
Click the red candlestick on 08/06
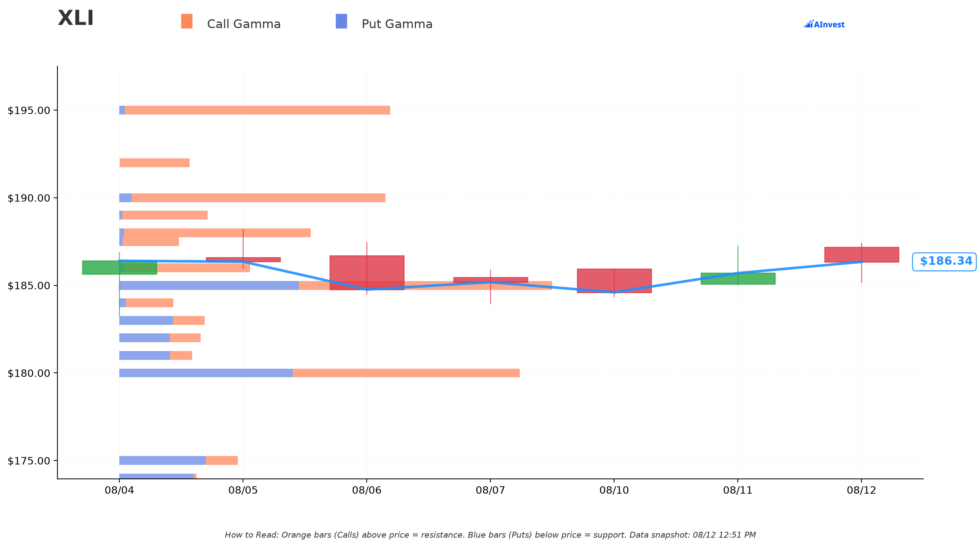click(x=367, y=273)
